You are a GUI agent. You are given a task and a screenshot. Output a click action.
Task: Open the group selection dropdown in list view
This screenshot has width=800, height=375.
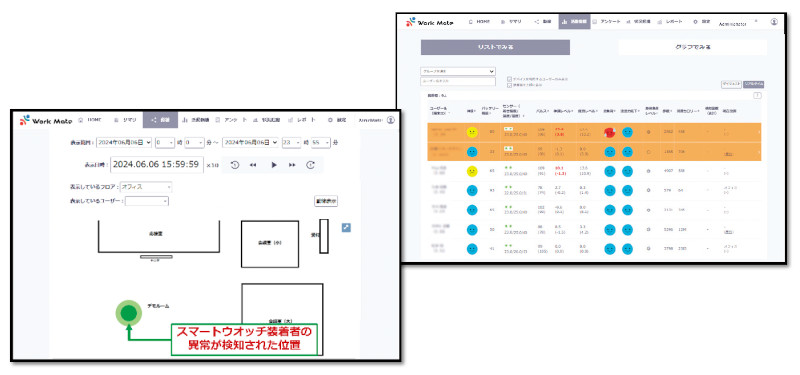(x=458, y=71)
